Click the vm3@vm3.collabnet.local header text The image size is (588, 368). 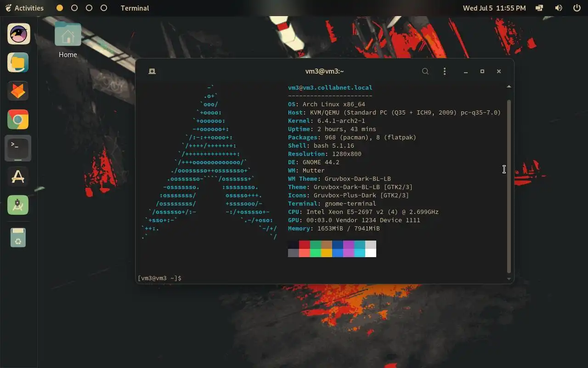coord(330,87)
